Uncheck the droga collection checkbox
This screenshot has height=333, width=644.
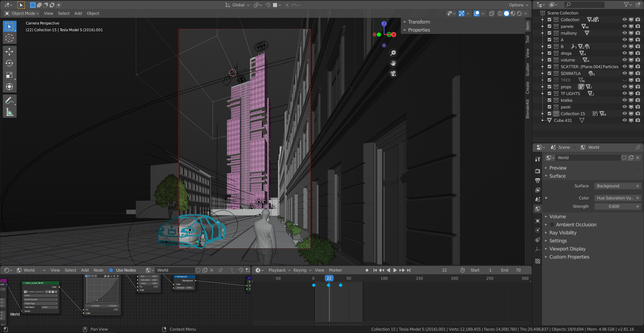click(549, 53)
